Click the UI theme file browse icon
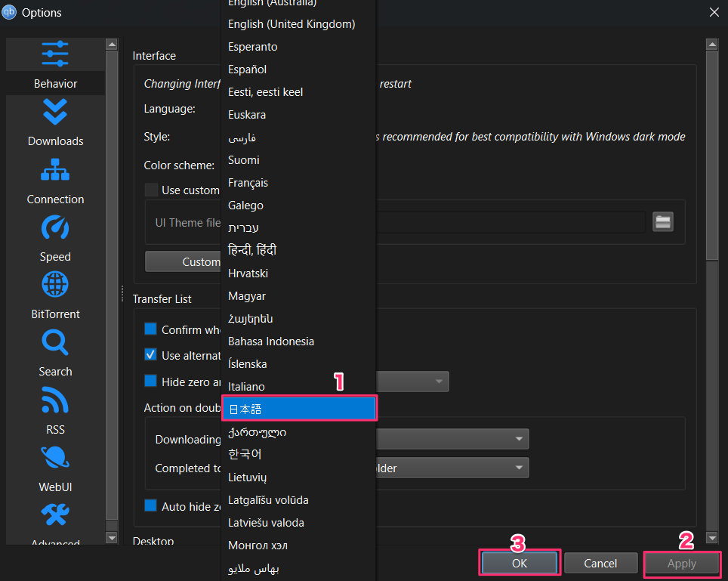The height and width of the screenshot is (581, 728). tap(662, 222)
